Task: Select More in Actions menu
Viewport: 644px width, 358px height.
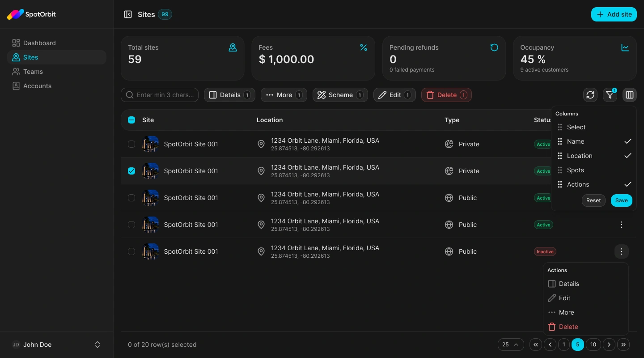Action: [586, 312]
